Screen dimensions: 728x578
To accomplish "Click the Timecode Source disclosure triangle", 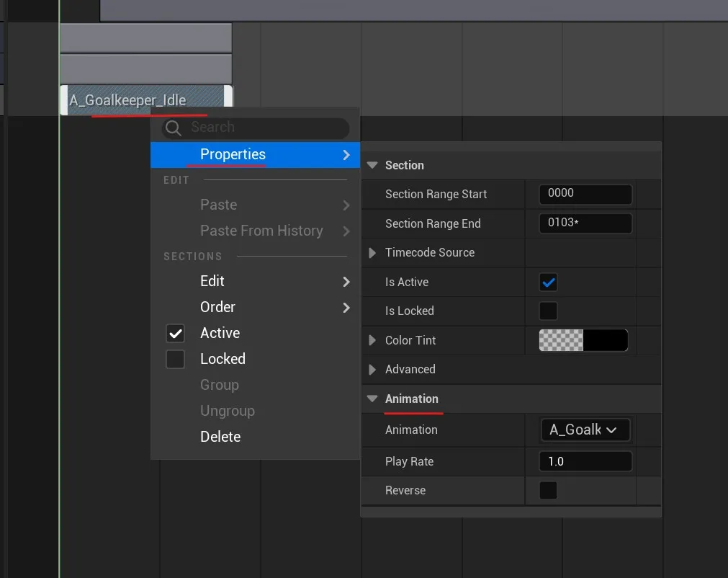I will tap(372, 252).
